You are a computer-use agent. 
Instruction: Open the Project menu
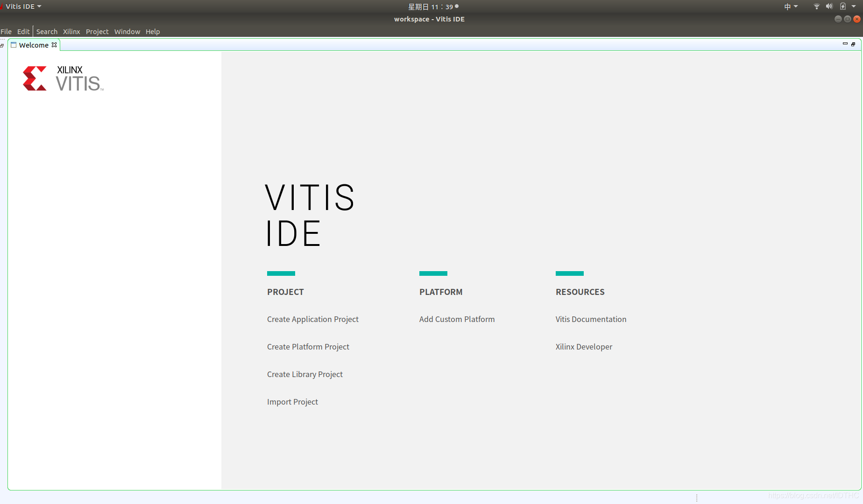[97, 32]
